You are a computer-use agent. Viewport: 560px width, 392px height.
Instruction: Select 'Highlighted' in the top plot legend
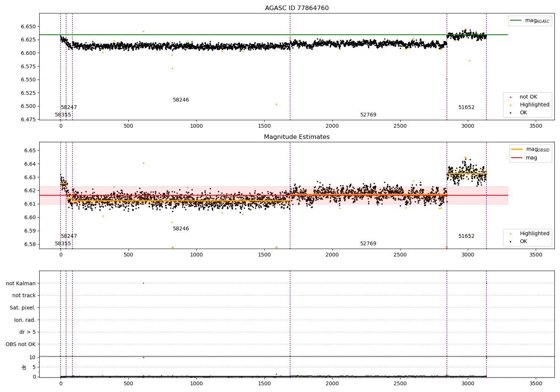point(534,105)
